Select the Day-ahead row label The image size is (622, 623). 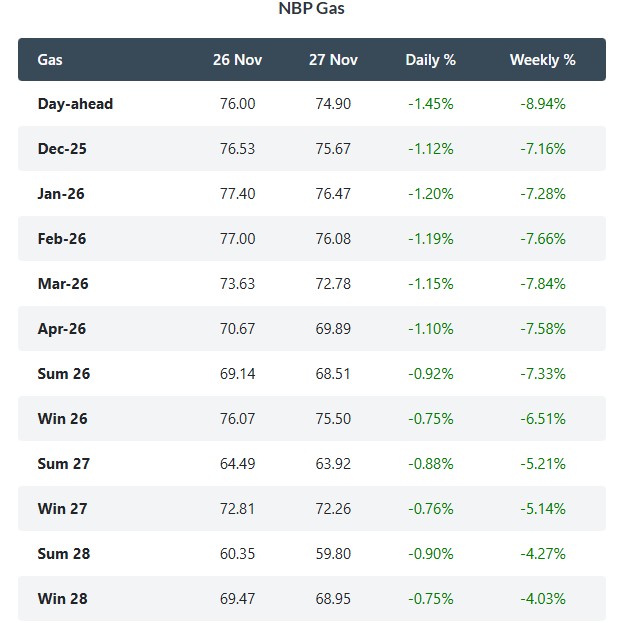(x=75, y=104)
